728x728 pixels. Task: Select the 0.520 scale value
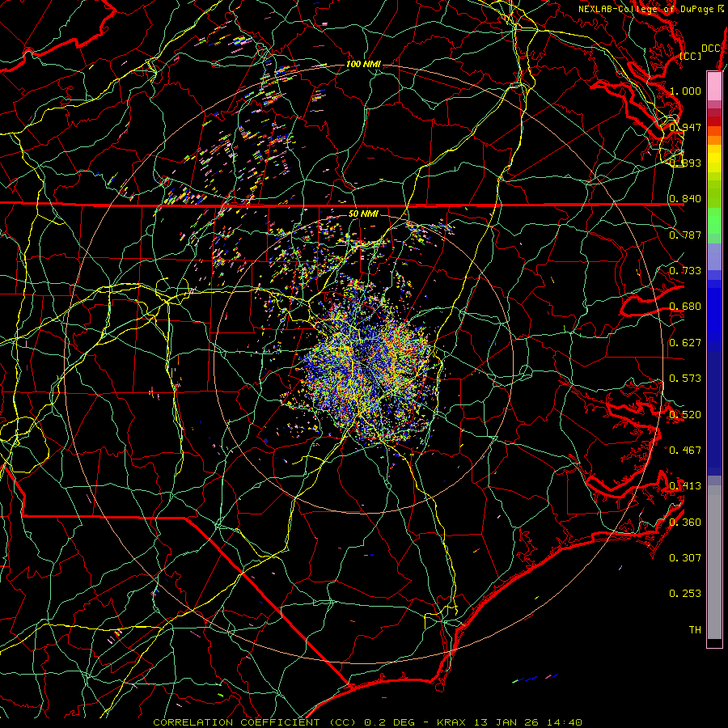click(685, 415)
